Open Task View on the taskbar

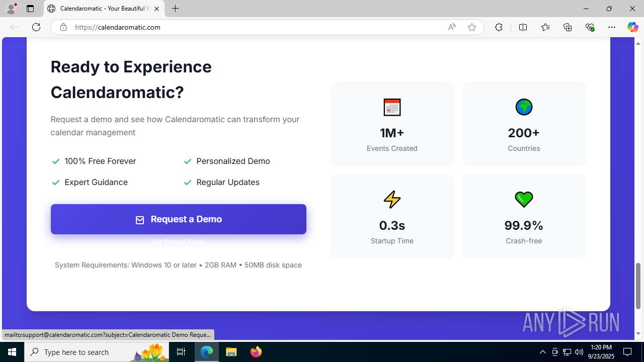point(182,352)
